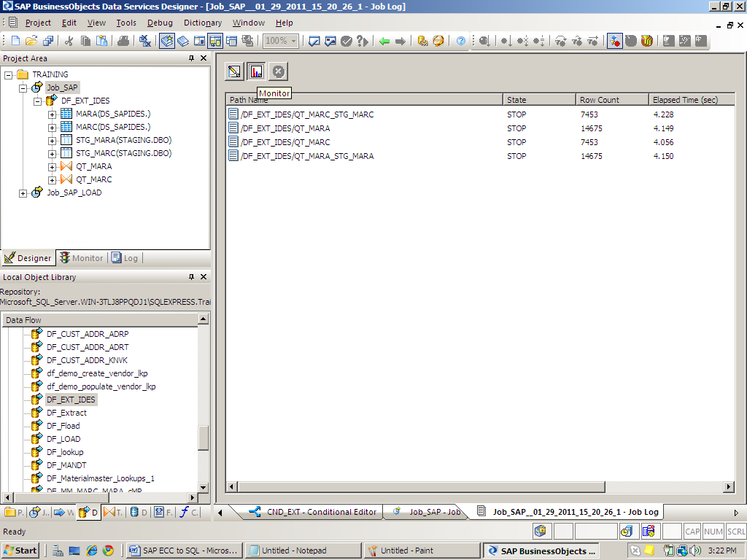Open the Dictionary menu
This screenshot has width=747, height=560.
tap(203, 23)
